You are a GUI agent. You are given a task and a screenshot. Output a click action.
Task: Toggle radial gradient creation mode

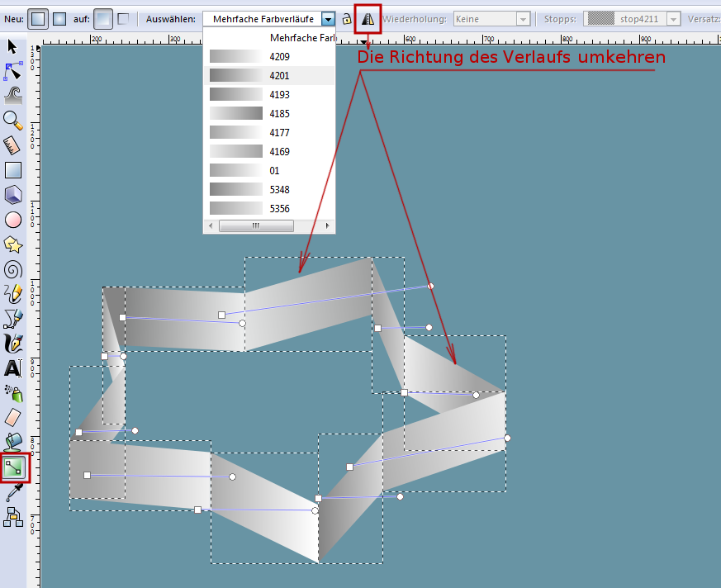pyautogui.click(x=59, y=18)
